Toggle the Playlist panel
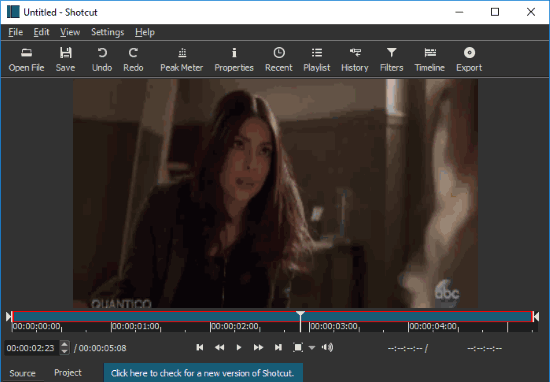This screenshot has width=550, height=382. click(316, 60)
